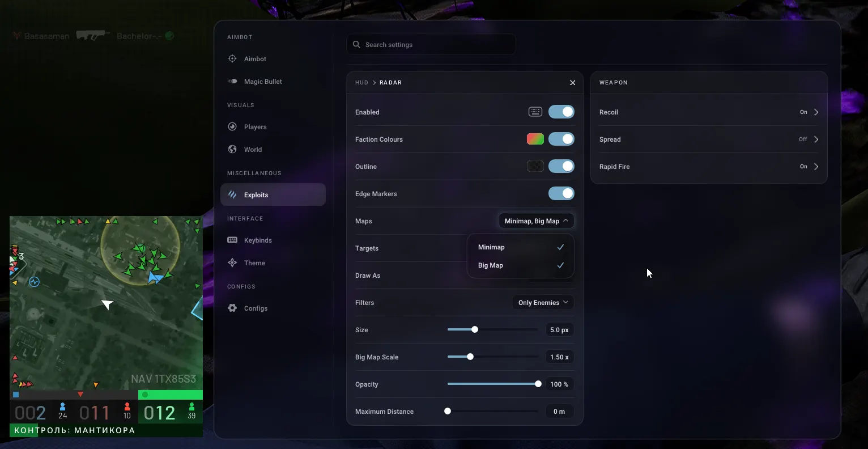Click the Opacity slider handle

[538, 384]
